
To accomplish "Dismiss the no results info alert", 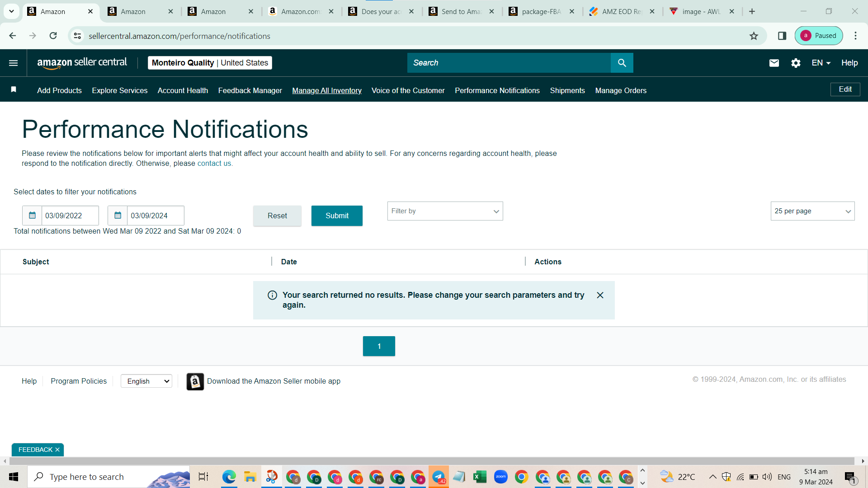I will tap(600, 295).
